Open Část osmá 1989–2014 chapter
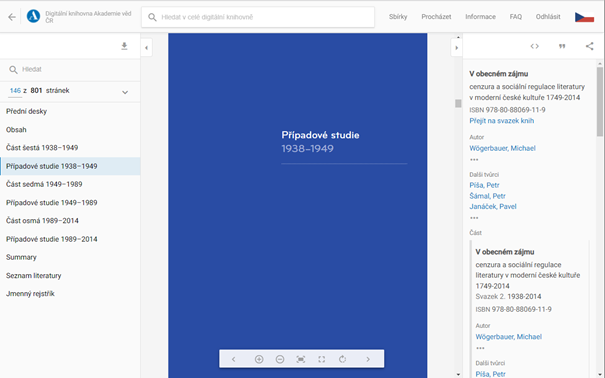This screenshot has width=605, height=378. click(x=70, y=221)
